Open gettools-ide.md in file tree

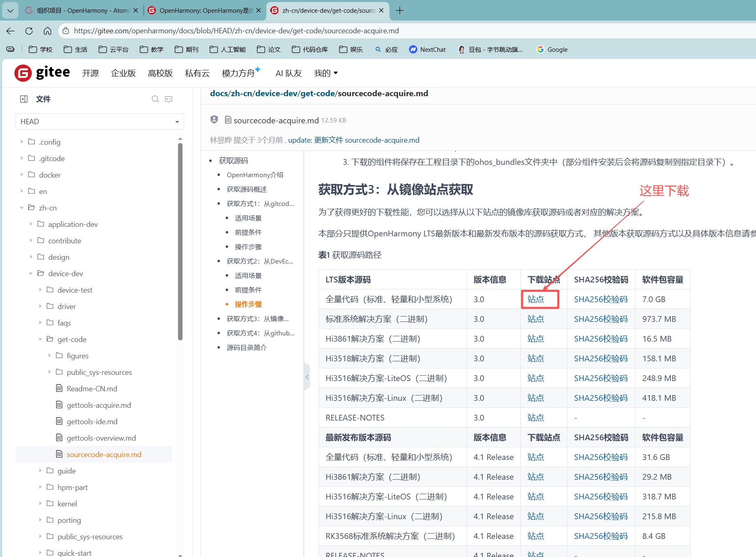92,421
